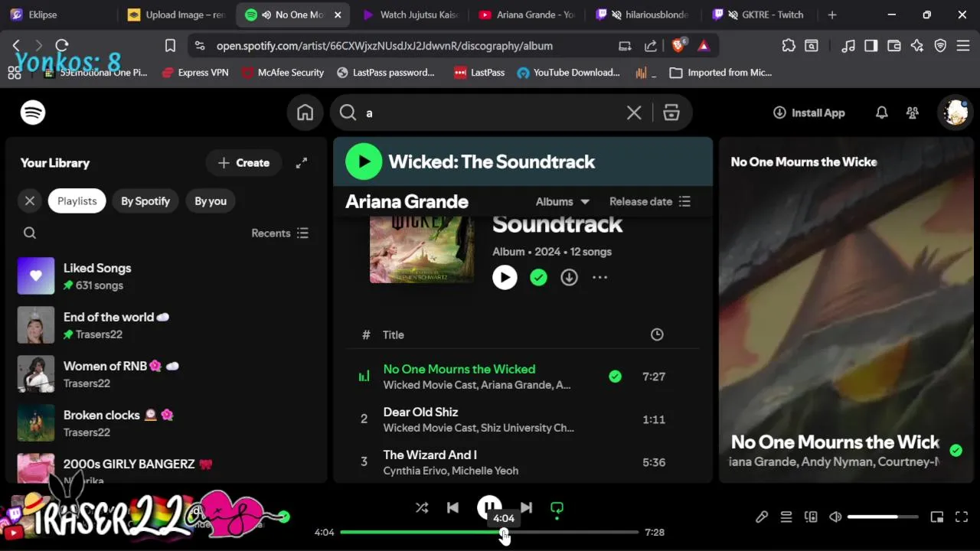Skip to the previous track

click(x=452, y=507)
